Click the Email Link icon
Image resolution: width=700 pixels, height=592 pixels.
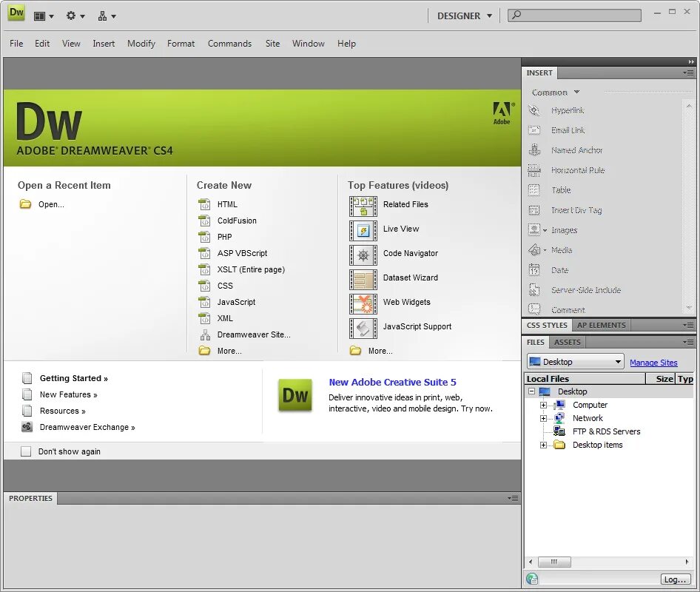coord(534,130)
